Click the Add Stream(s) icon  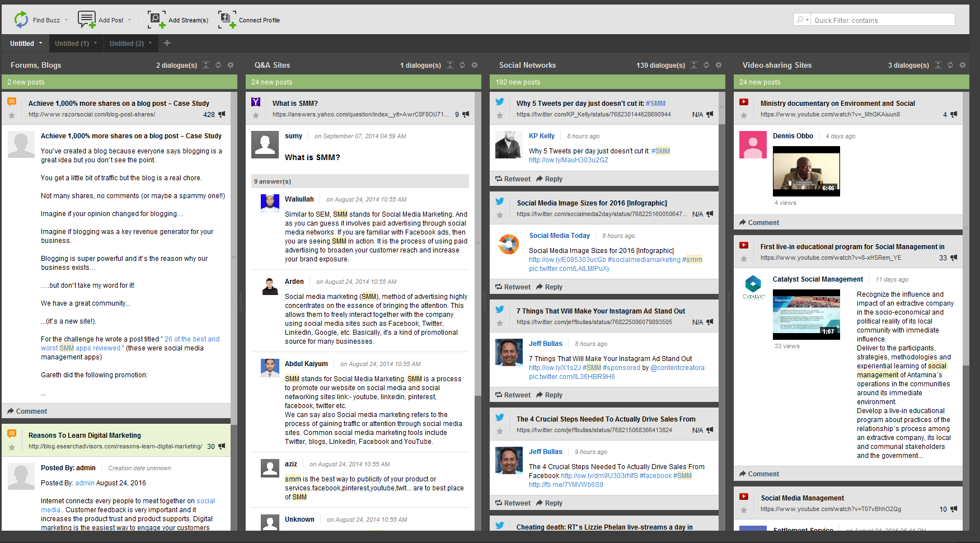pos(157,20)
